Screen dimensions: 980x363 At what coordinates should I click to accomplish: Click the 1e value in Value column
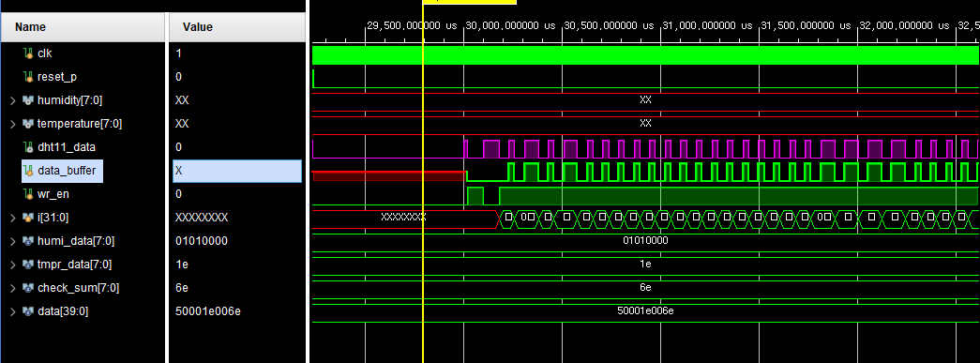(x=182, y=265)
